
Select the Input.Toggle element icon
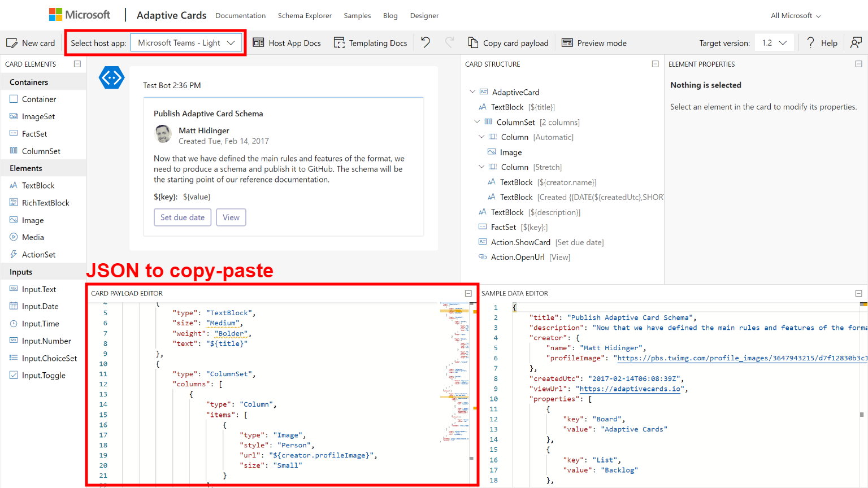coord(14,375)
